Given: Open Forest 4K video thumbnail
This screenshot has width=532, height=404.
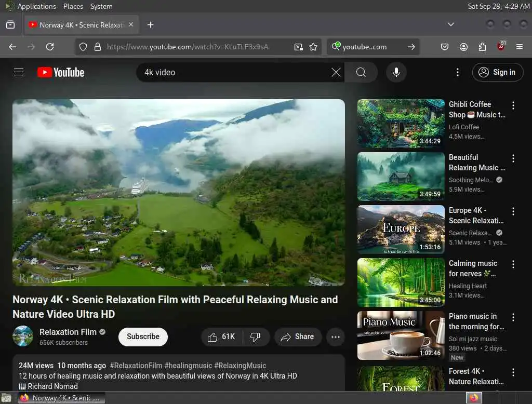Looking at the screenshot, I should point(401,378).
